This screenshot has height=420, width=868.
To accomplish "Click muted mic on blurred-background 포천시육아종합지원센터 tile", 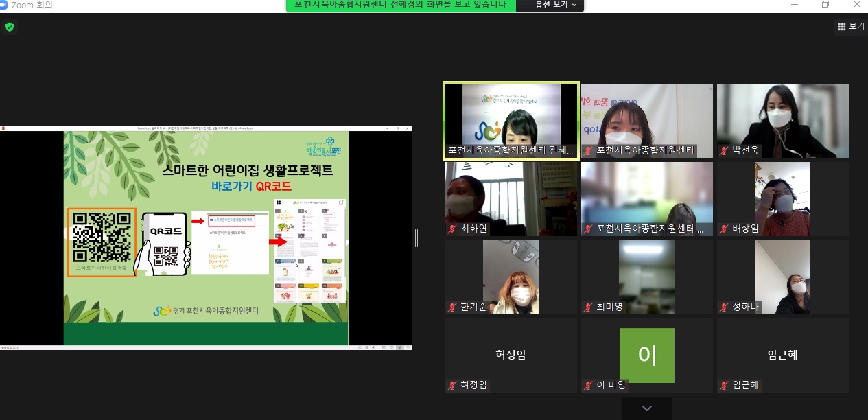I will (588, 229).
